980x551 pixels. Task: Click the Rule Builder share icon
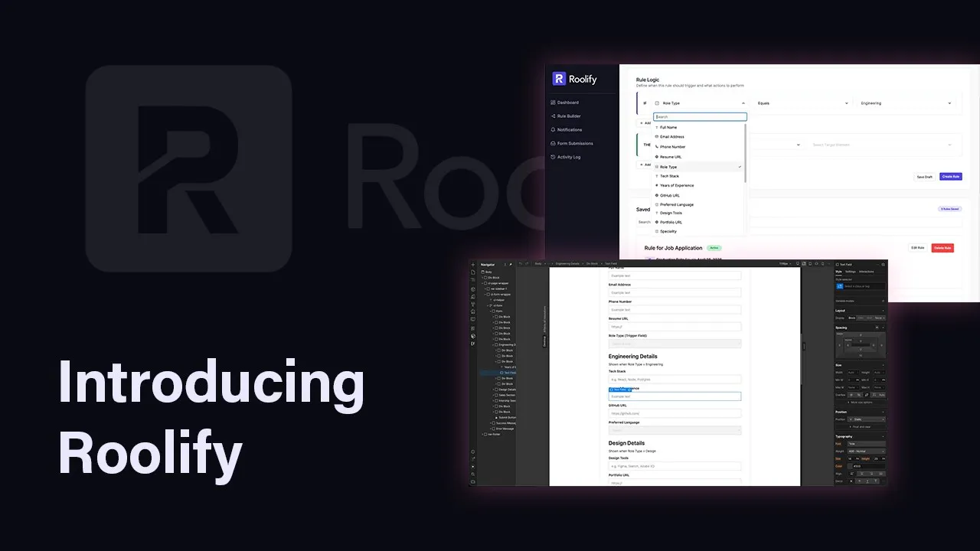click(553, 116)
